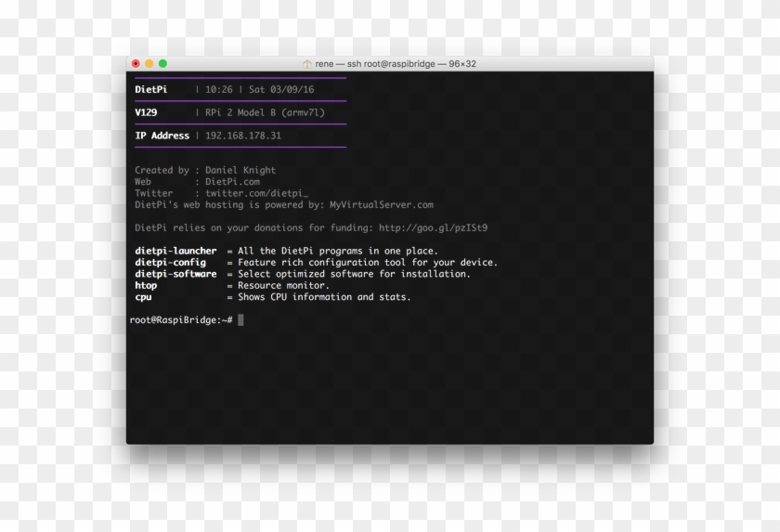Click the blinking cursor block at prompt
The image size is (780, 532).
pyautogui.click(x=240, y=319)
